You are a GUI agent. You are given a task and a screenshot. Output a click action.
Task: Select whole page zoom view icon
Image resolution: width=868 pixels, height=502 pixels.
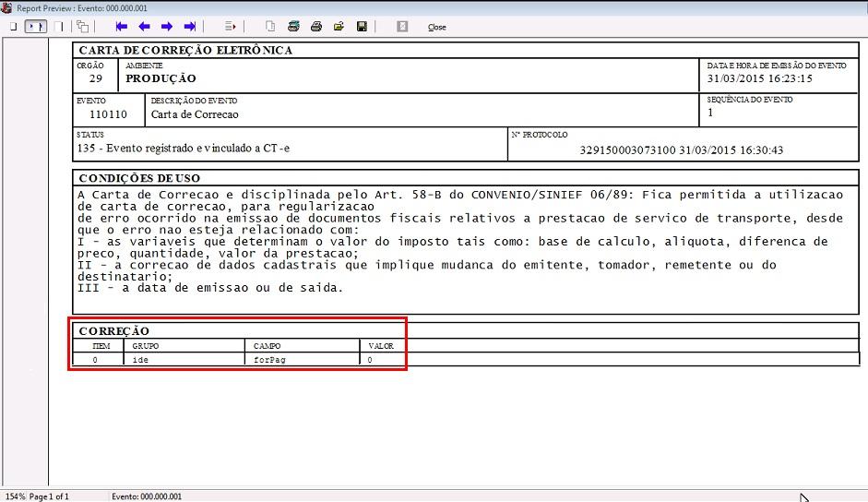[13, 27]
